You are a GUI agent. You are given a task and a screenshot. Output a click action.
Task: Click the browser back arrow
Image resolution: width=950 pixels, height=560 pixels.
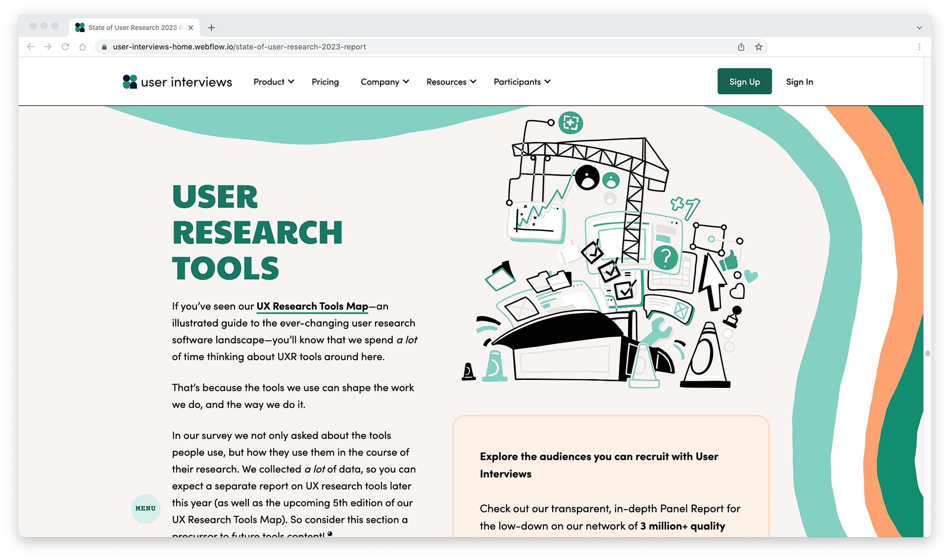point(30,47)
